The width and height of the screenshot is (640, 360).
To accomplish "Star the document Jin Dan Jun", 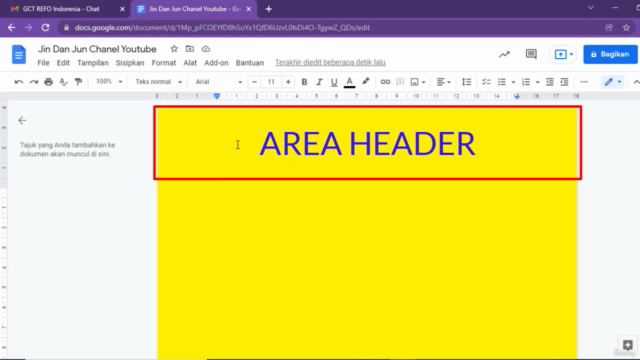I will point(174,49).
